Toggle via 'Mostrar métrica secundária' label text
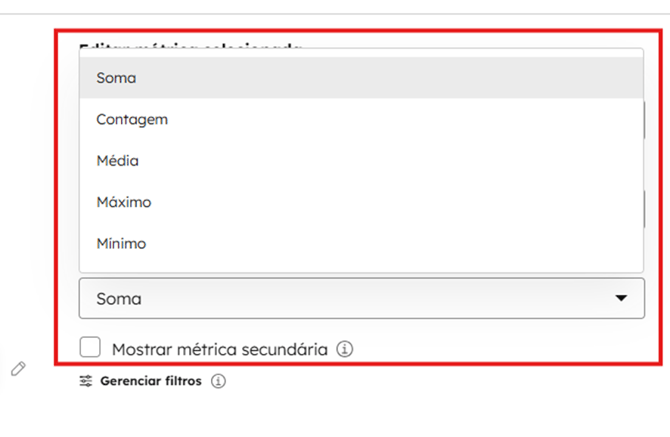Image resolution: width=670 pixels, height=437 pixels. coord(220,349)
